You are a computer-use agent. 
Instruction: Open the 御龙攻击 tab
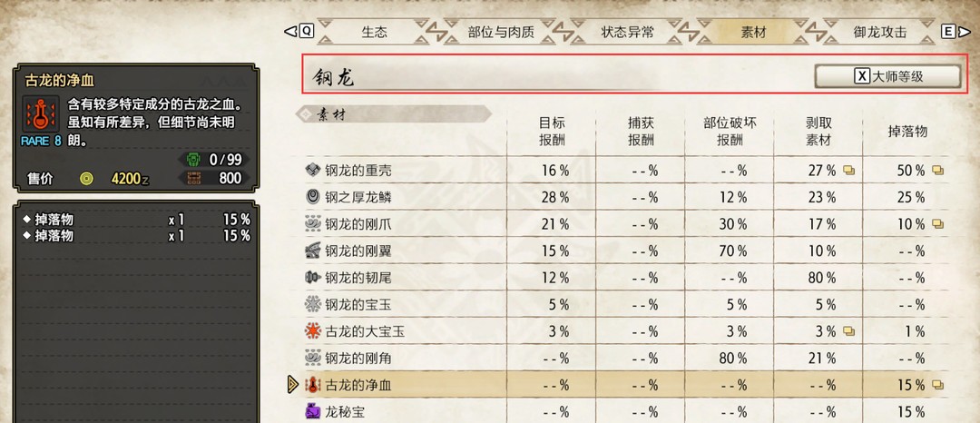(x=879, y=32)
